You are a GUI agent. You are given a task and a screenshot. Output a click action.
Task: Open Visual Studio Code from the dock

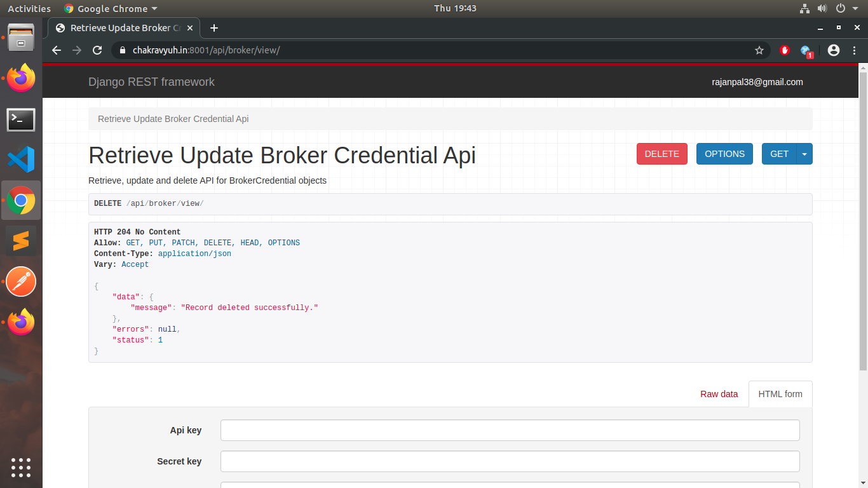point(21,159)
